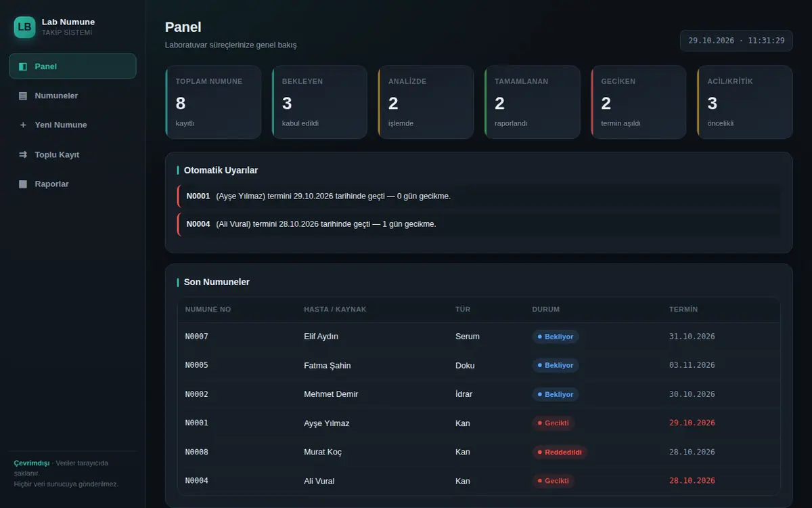Open the Geciken stat card
812x508 pixels.
638,102
